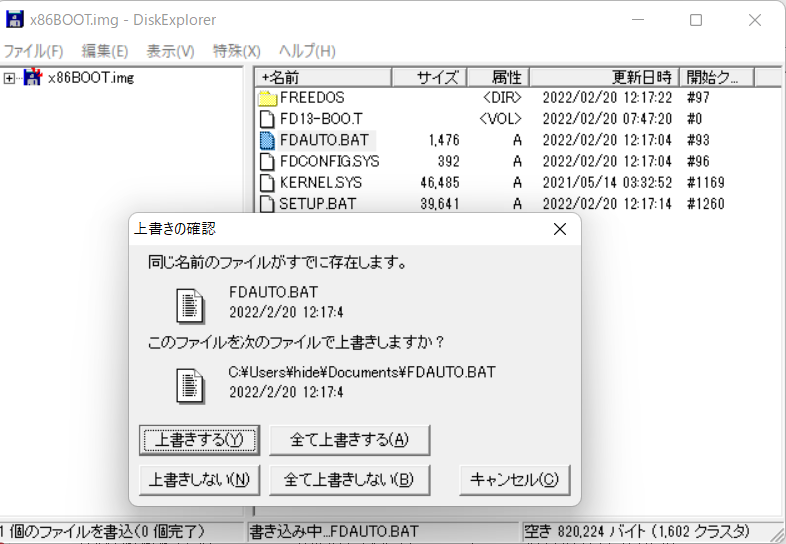The image size is (786, 544).
Task: Click status text 1 個のファイルを書込
Action: point(103,531)
